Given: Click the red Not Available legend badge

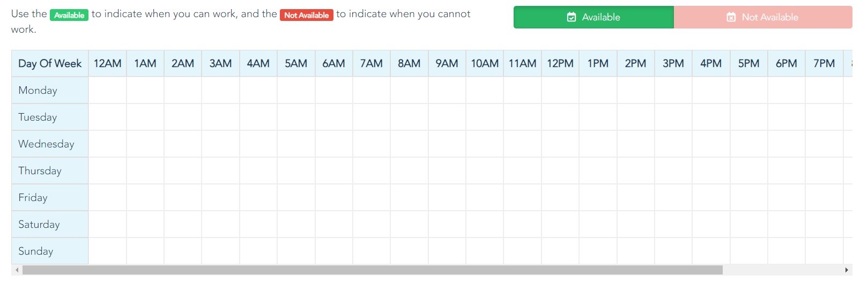Looking at the screenshot, I should [x=307, y=15].
